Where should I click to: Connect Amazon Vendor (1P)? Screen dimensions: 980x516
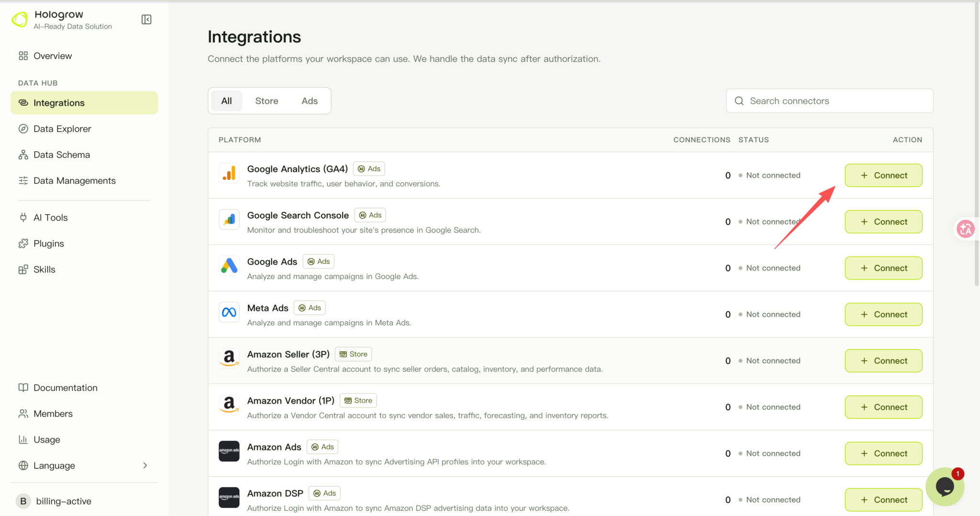883,407
